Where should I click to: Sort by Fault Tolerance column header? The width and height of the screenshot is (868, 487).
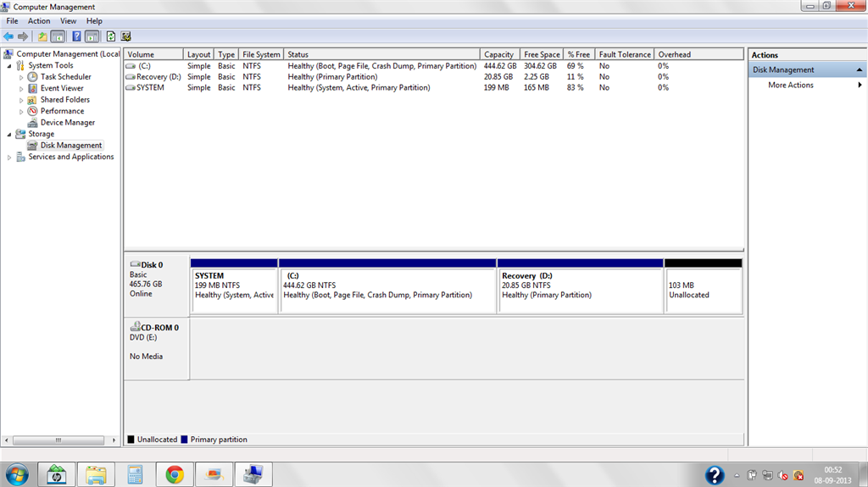point(625,54)
